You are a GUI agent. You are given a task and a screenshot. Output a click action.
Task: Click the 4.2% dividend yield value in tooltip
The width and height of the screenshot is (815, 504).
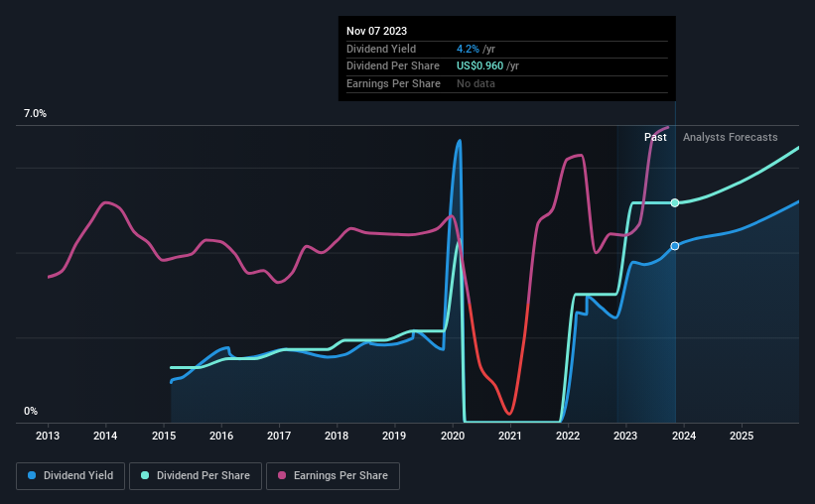[x=470, y=49]
